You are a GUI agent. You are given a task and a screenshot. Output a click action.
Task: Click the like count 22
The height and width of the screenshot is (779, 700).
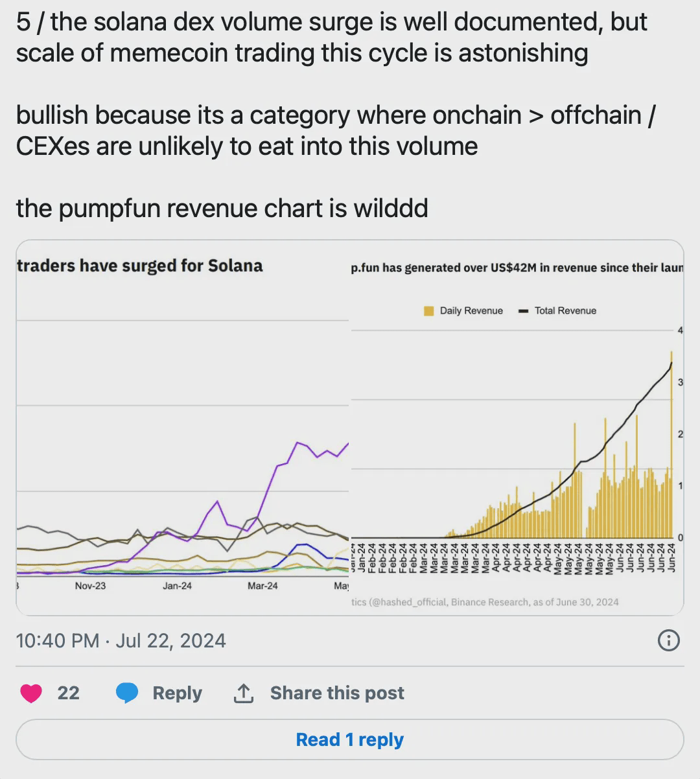(x=68, y=693)
